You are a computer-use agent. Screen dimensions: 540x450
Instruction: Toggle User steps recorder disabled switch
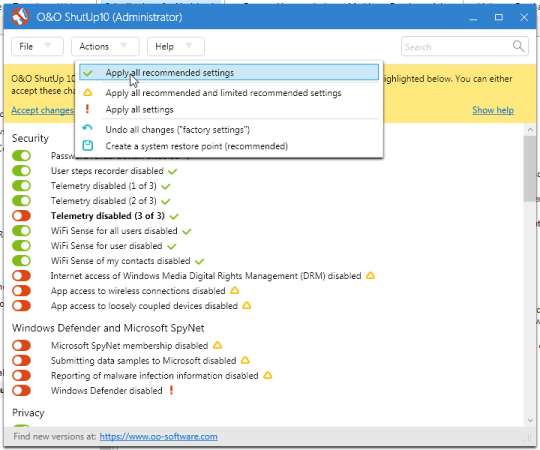21,170
